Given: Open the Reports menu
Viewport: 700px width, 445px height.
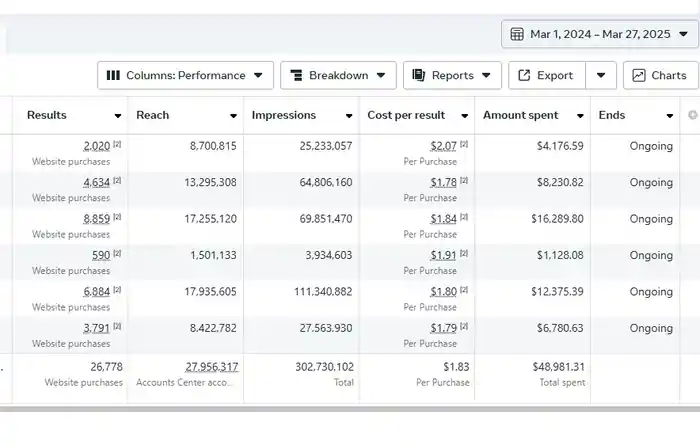Looking at the screenshot, I should [x=452, y=75].
